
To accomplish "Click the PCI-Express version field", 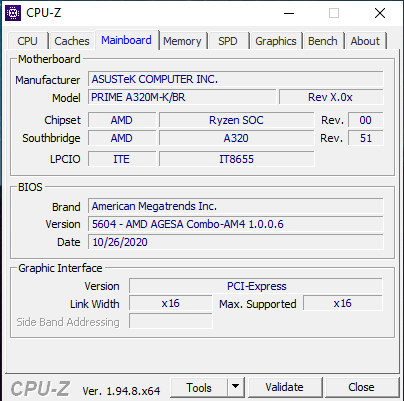I will click(x=256, y=286).
